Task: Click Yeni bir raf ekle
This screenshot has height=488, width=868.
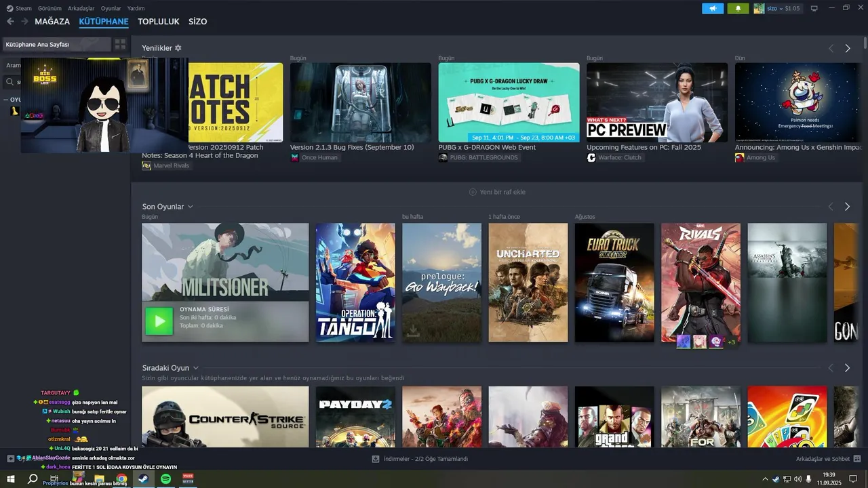Action: (502, 192)
